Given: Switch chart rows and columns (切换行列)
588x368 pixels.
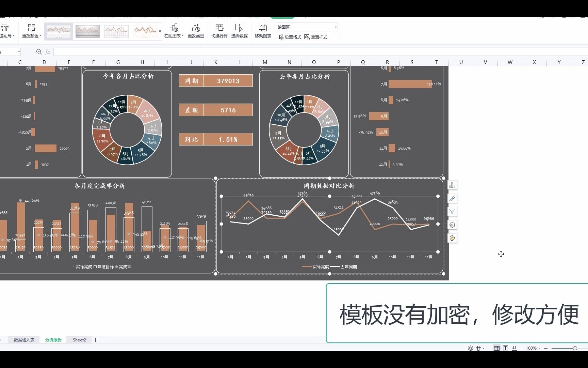Looking at the screenshot, I should tap(219, 31).
